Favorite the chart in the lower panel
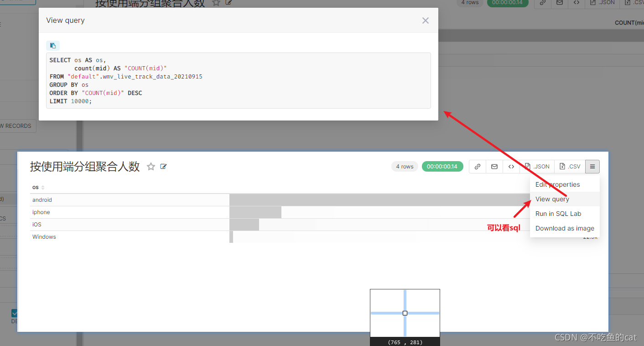 tap(151, 167)
